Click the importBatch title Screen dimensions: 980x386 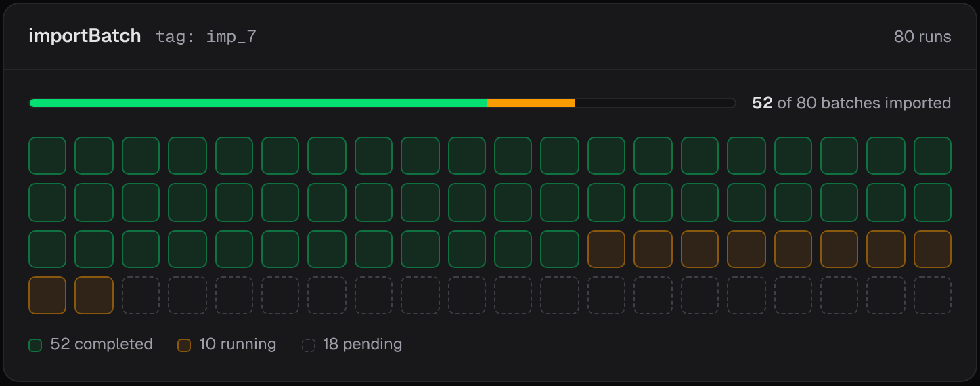(85, 36)
